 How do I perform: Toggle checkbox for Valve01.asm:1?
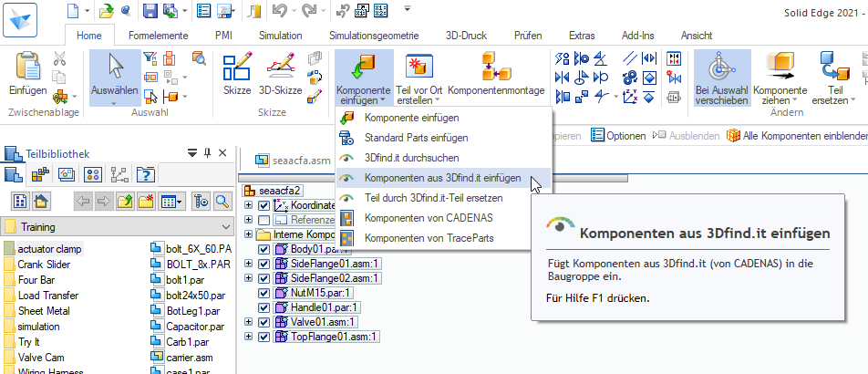click(x=264, y=322)
